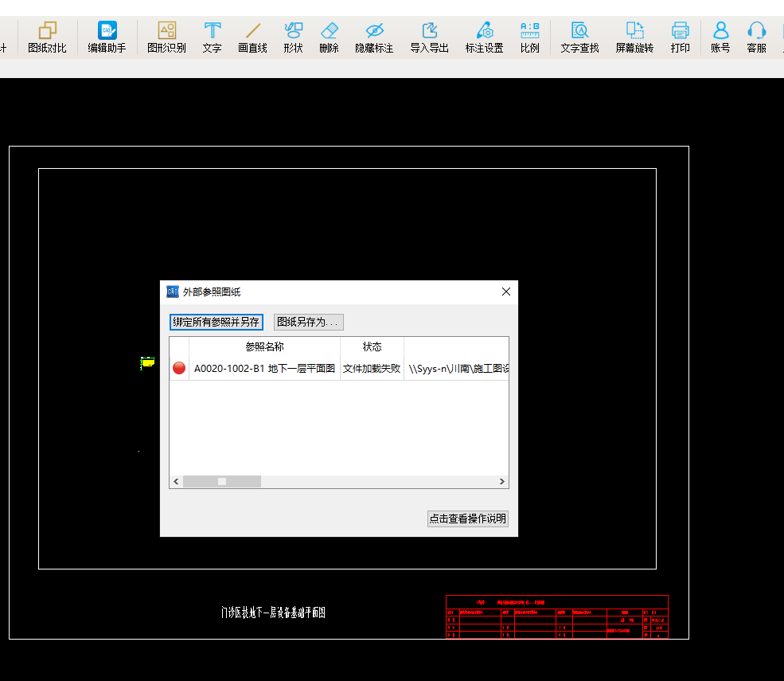Choose the 文字 text tool
This screenshot has width=784, height=681.
(x=212, y=37)
